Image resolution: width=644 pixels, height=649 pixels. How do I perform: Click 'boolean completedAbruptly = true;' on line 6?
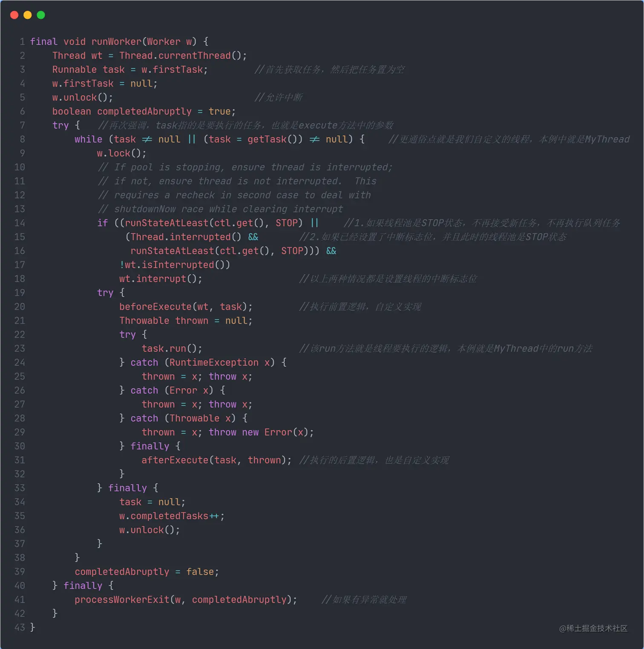tap(144, 111)
